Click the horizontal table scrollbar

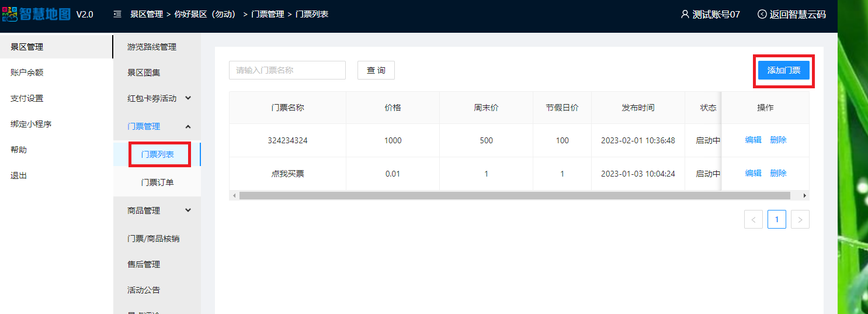tap(514, 195)
